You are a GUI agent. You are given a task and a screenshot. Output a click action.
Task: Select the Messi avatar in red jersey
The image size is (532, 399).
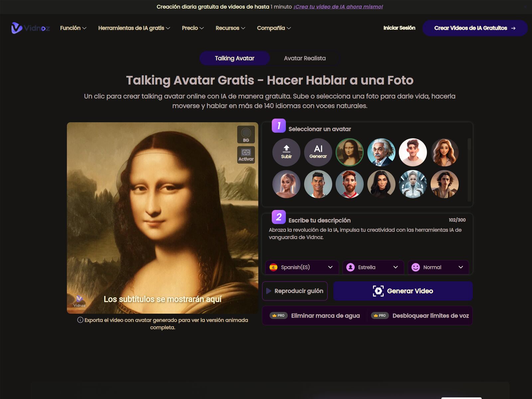tap(349, 184)
